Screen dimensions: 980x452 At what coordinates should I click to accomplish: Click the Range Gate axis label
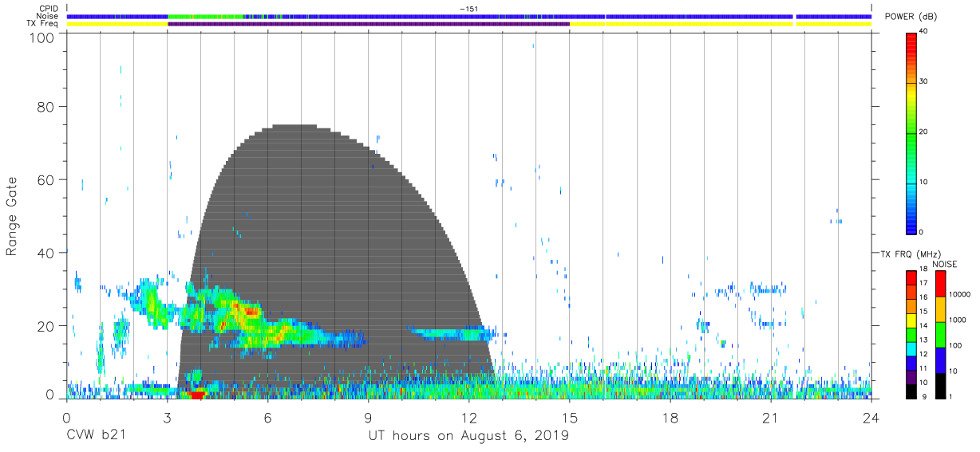click(x=12, y=216)
